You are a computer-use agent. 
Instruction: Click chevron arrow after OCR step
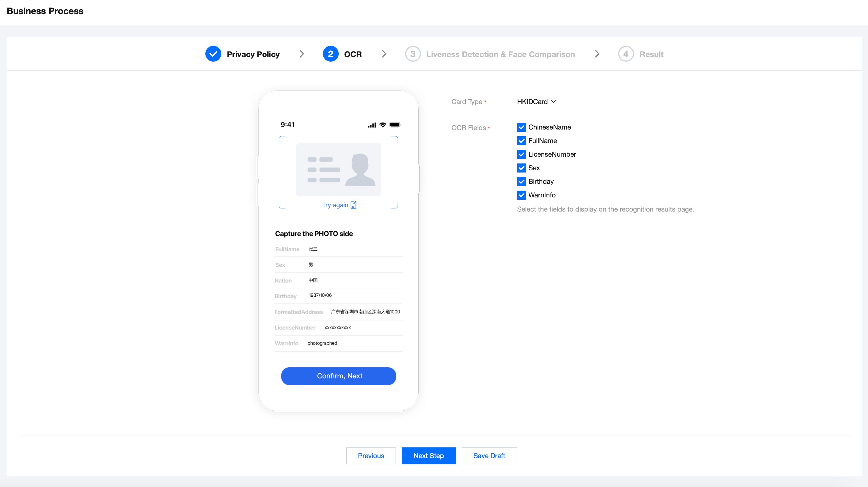click(x=384, y=54)
